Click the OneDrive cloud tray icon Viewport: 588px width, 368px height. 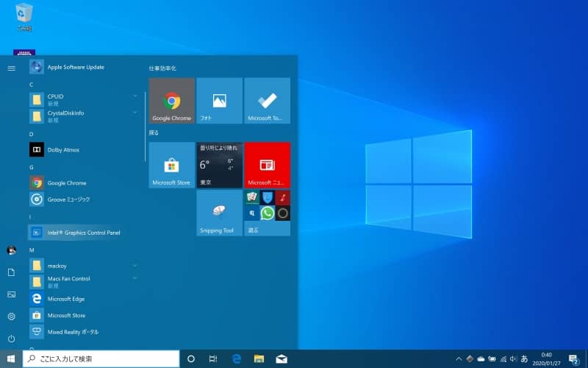click(x=481, y=359)
